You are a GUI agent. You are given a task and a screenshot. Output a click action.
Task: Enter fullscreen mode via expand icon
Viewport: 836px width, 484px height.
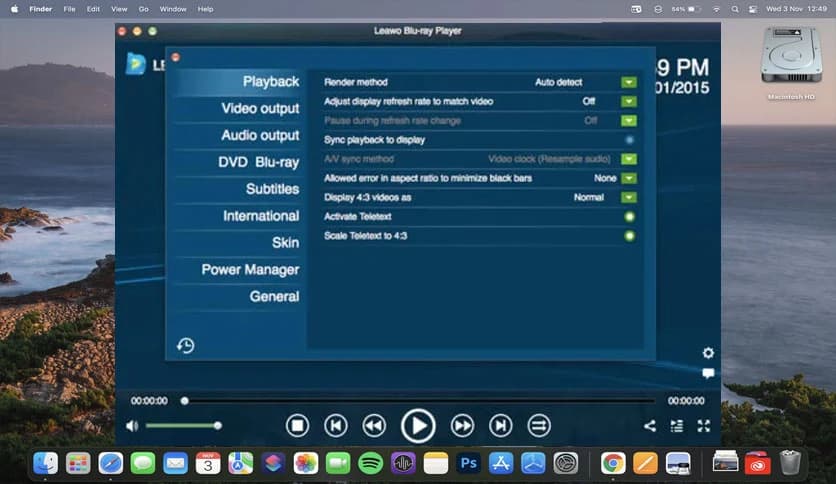(704, 425)
